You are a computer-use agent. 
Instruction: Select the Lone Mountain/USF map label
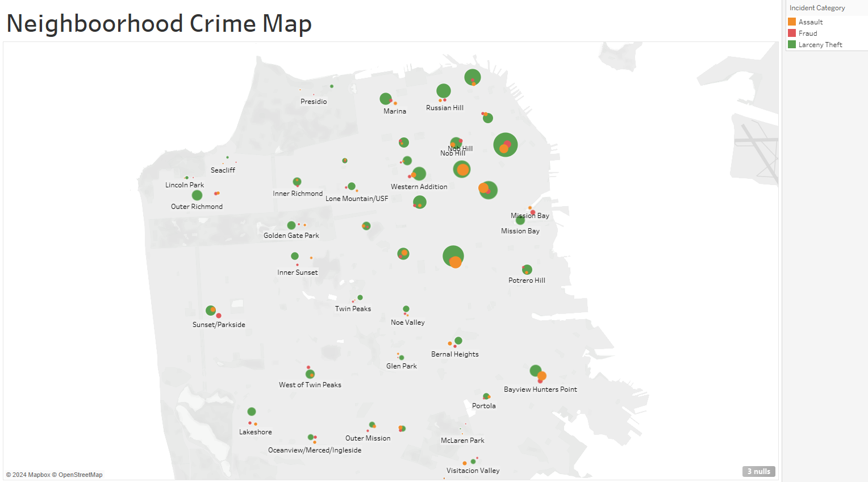coord(357,199)
